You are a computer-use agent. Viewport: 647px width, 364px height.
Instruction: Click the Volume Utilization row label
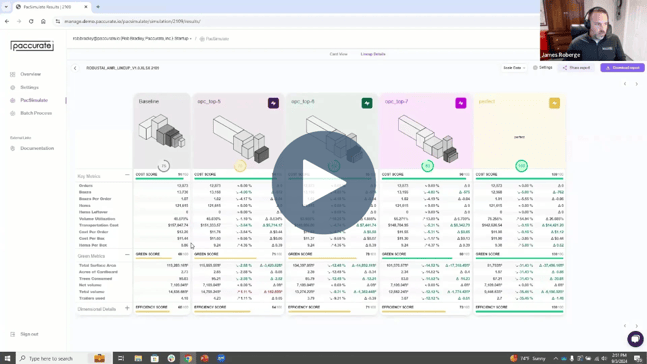pos(97,219)
